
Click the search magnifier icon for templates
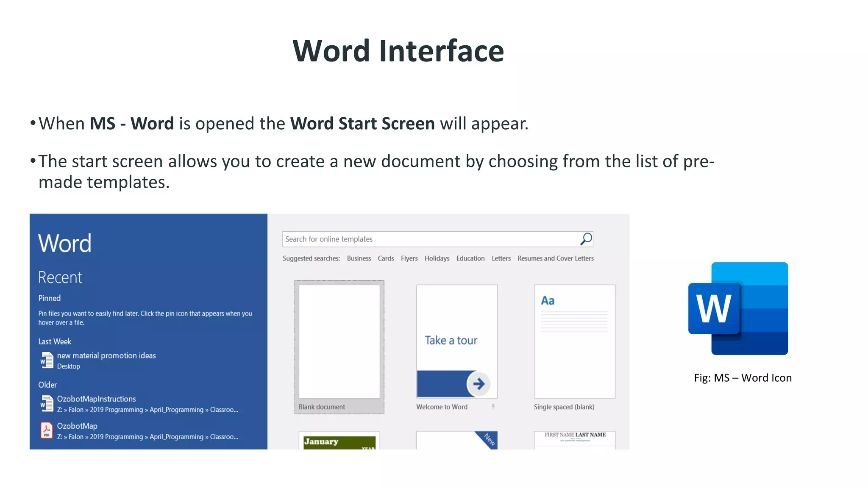pos(586,239)
